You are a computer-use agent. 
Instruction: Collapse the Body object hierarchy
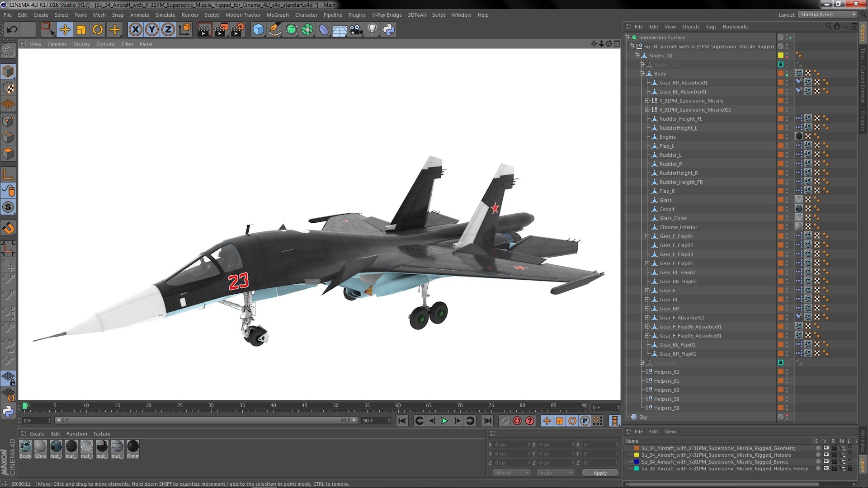click(642, 74)
